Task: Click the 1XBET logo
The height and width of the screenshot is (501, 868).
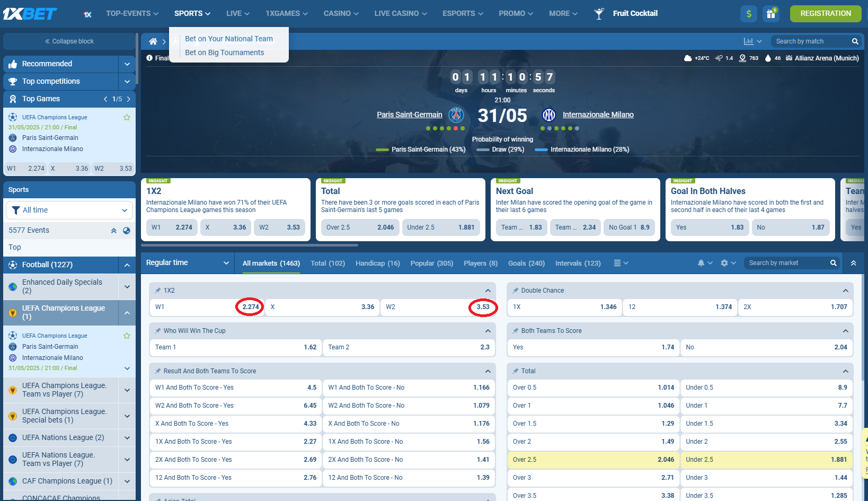Action: point(30,14)
